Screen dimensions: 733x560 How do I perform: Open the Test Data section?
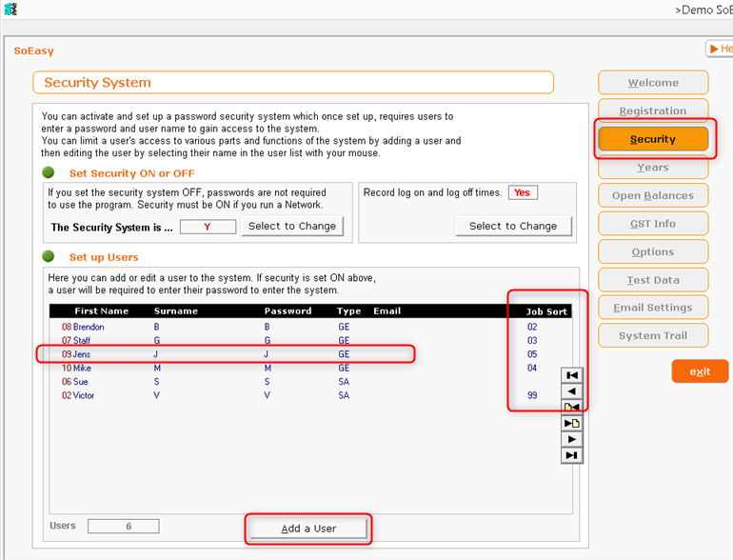click(x=653, y=280)
